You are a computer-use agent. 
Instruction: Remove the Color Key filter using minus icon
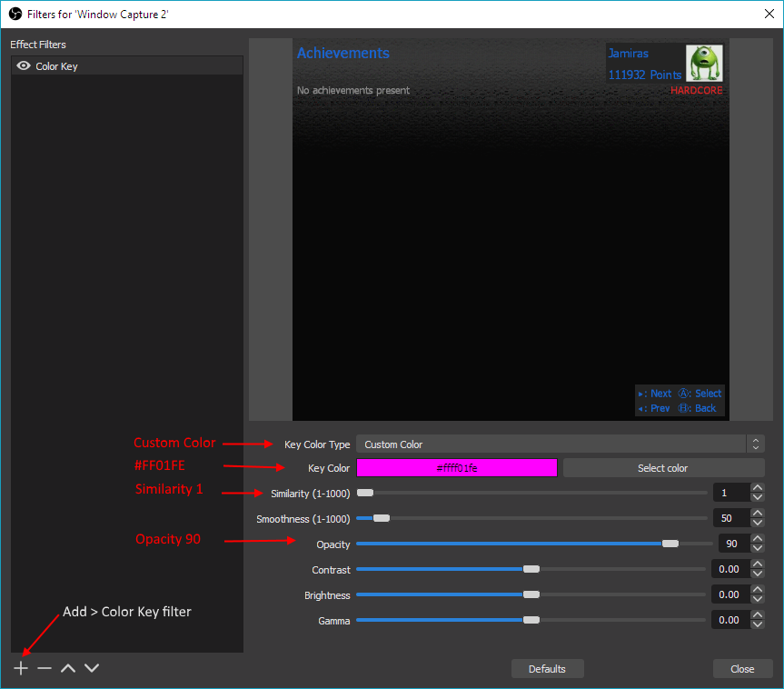click(x=44, y=667)
